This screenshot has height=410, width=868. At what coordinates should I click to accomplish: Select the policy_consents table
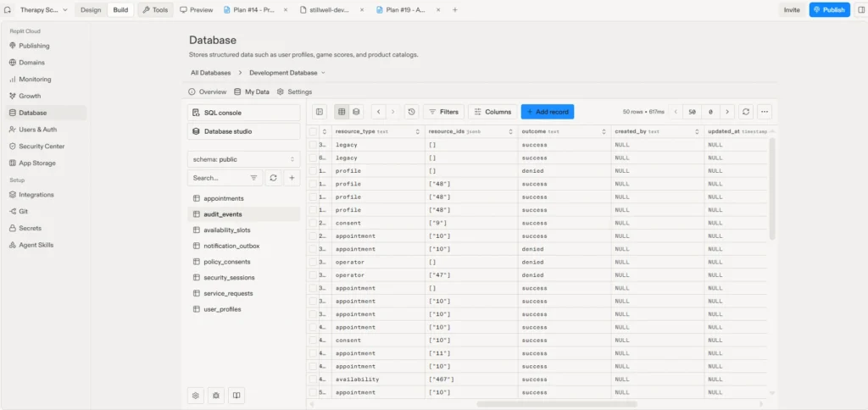[x=243, y=262]
